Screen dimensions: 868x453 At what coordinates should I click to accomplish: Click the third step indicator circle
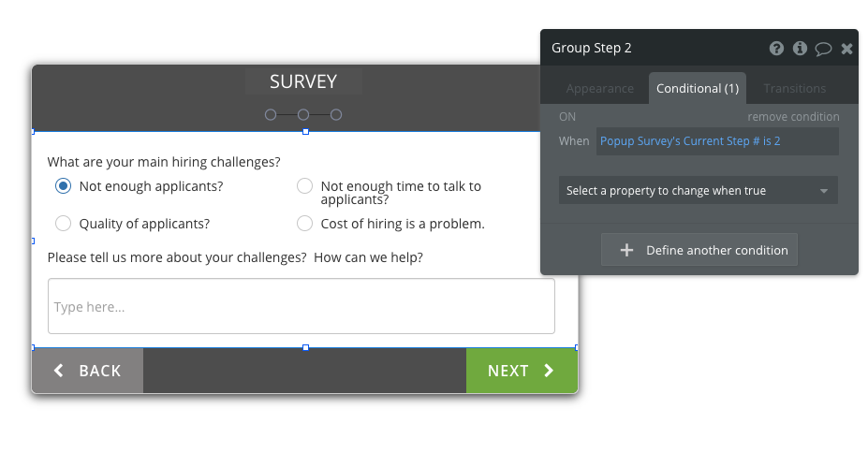pyautogui.click(x=336, y=114)
